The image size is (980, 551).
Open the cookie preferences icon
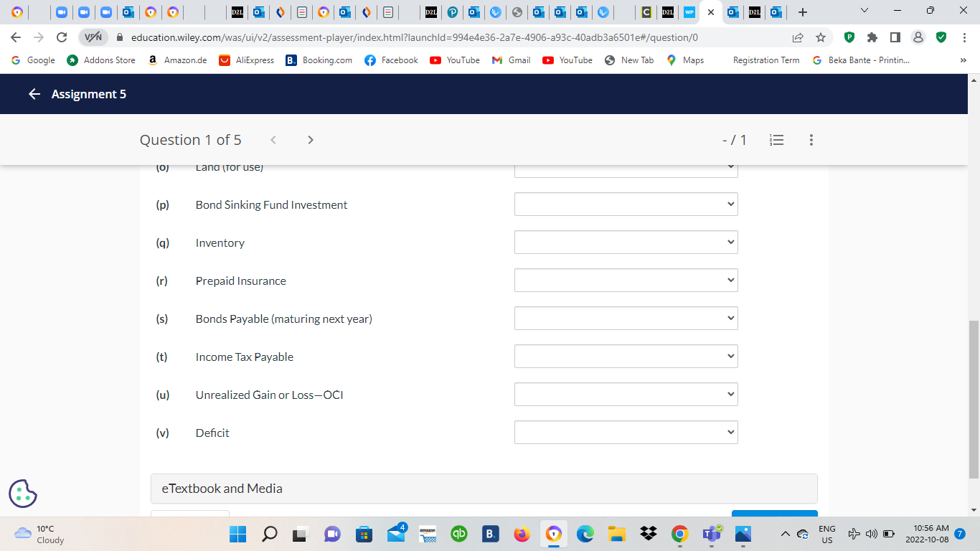(x=23, y=494)
